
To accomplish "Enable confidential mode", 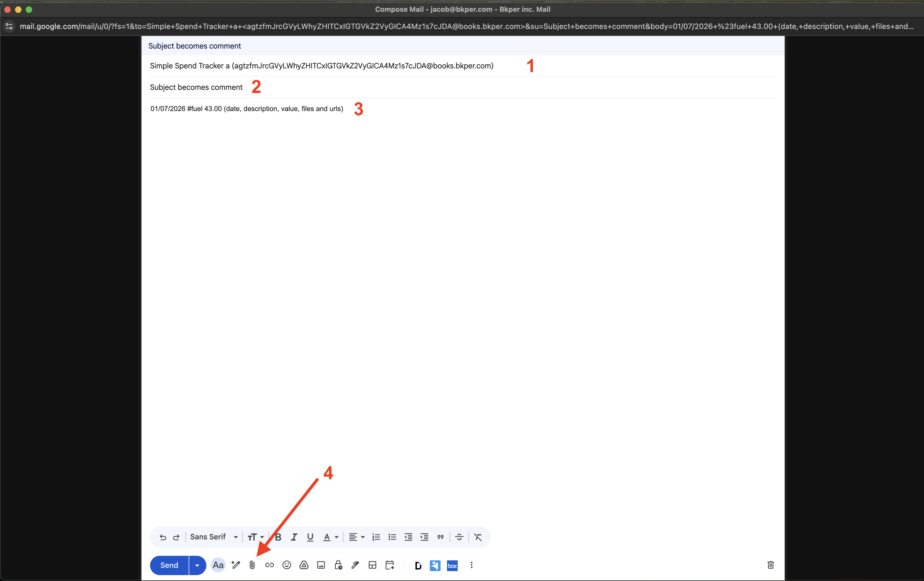I will pyautogui.click(x=338, y=565).
